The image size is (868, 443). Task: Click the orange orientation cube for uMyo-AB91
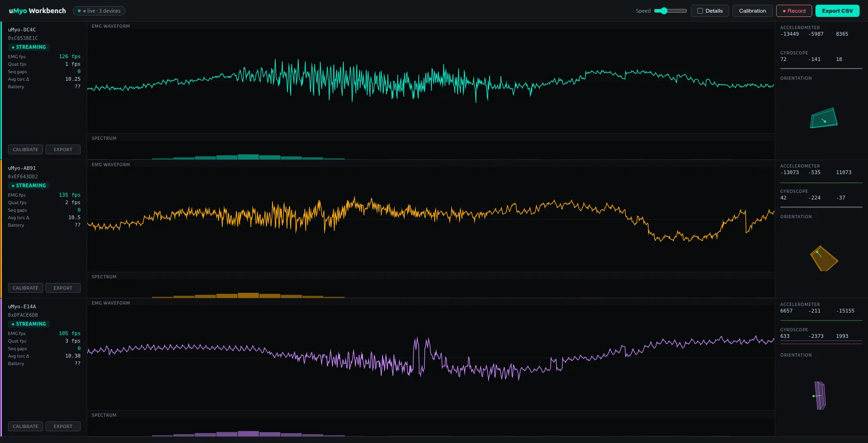824,259
